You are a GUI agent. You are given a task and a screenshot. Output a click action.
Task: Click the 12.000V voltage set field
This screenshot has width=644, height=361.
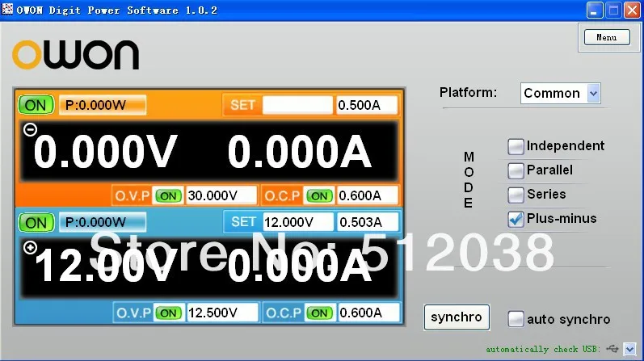pos(298,222)
